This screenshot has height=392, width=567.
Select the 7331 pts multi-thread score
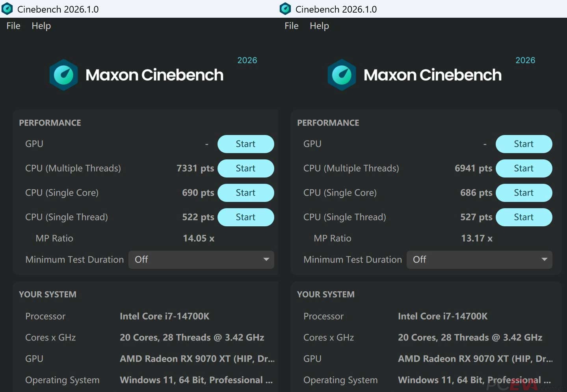[195, 168]
